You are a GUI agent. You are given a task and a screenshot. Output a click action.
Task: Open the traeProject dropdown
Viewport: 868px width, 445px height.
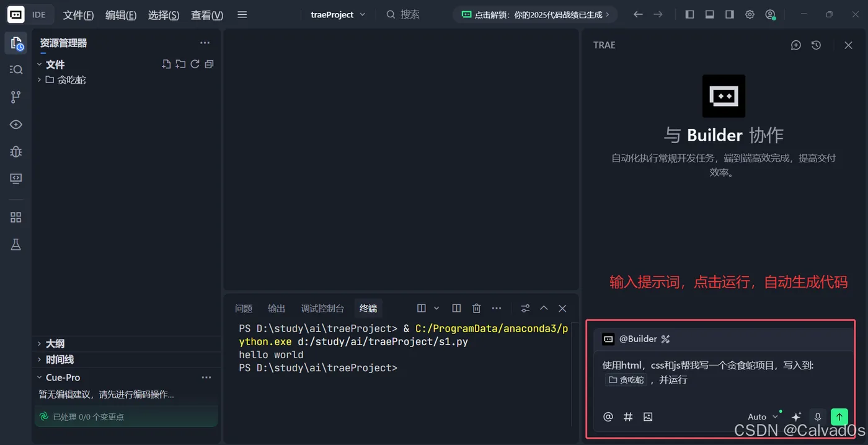click(x=338, y=14)
